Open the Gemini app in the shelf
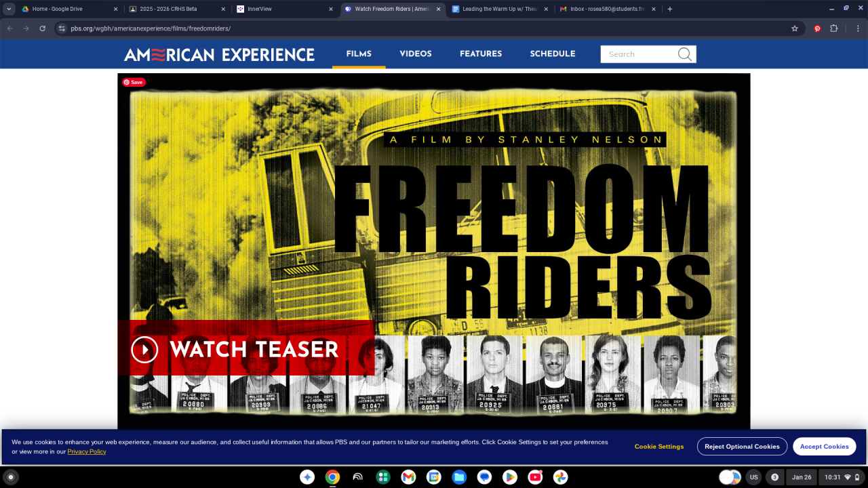Viewport: 868px width, 488px height. coord(307,477)
